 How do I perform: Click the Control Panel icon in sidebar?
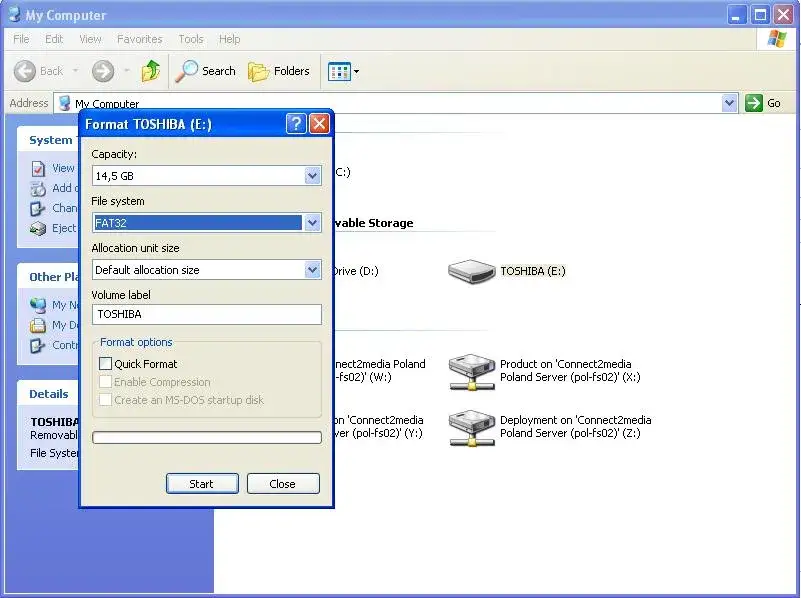[37, 346]
